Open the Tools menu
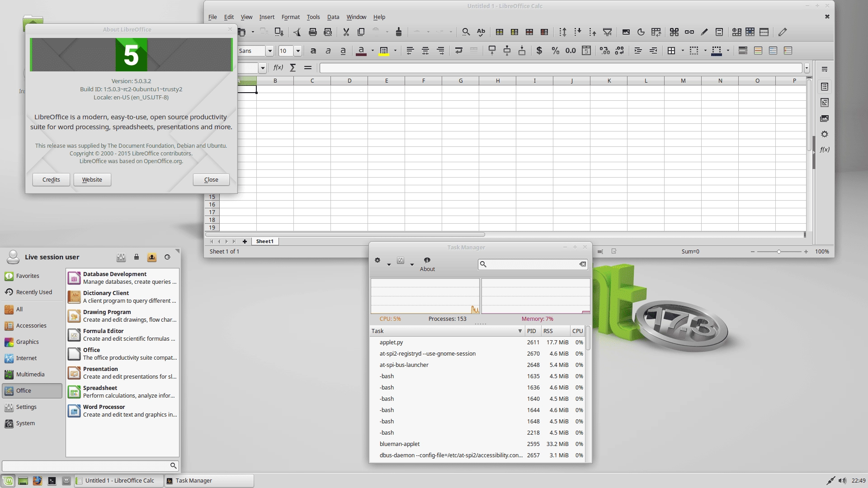 [x=313, y=17]
